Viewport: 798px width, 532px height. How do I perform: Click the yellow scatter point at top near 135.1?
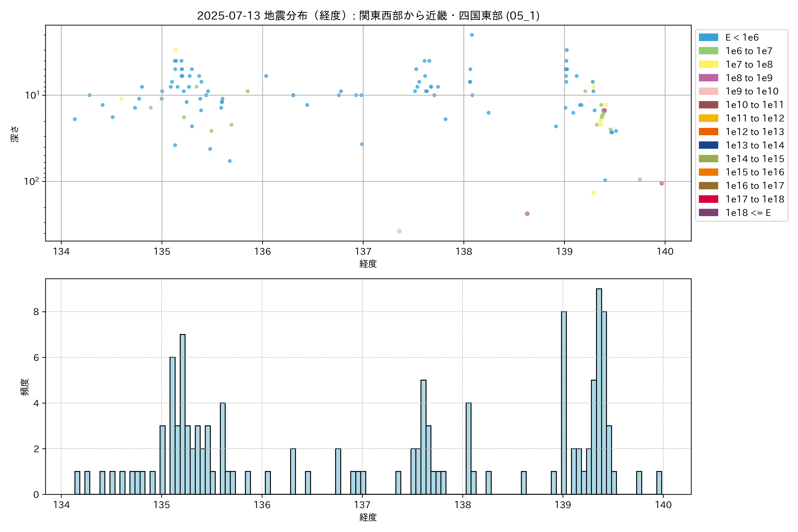[176, 50]
